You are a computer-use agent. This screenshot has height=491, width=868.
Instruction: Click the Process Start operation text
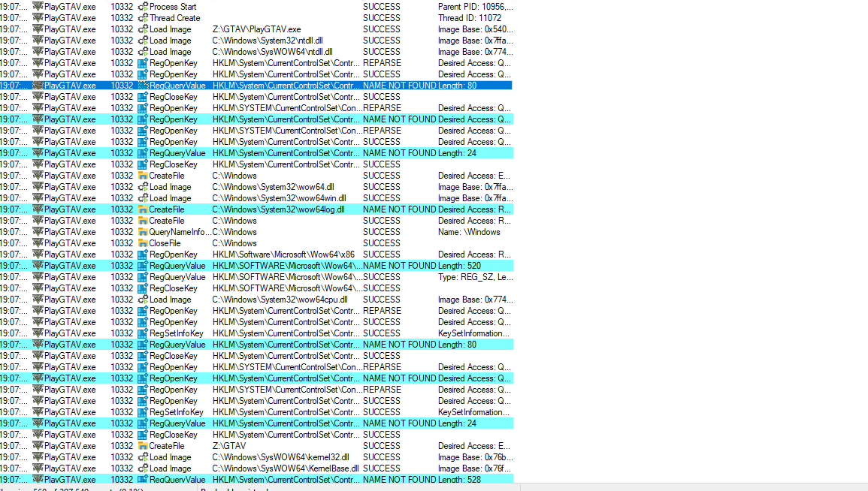coord(173,7)
